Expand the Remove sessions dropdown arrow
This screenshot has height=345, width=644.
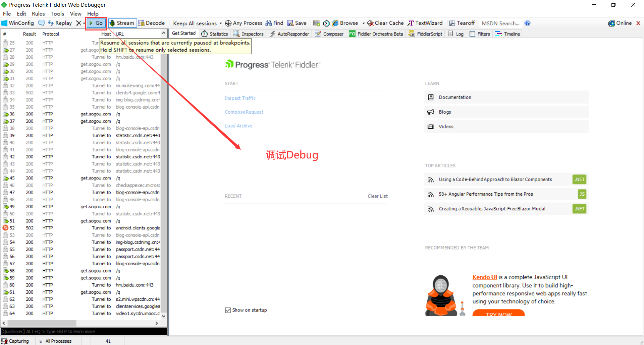[x=84, y=23]
